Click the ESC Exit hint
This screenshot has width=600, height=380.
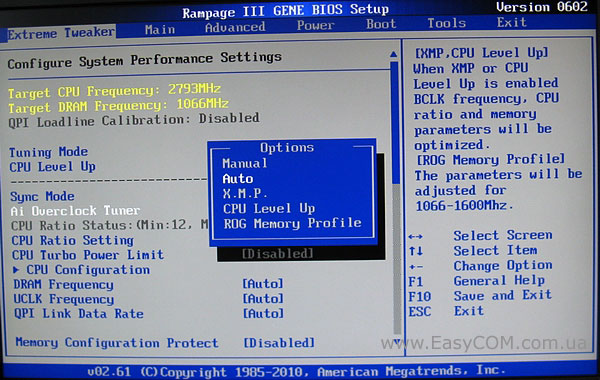click(446, 311)
